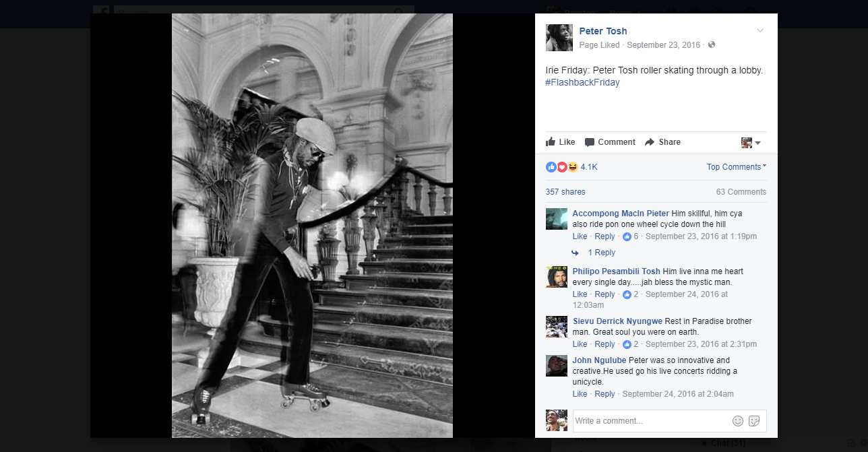Reply to Sievu Derrick Nyungwe's comment
The image size is (868, 452).
(x=604, y=344)
